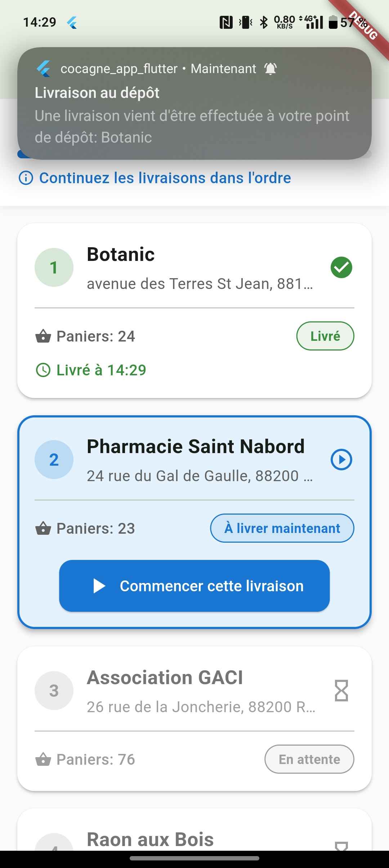The image size is (389, 868).
Task: Tap the clock icon beside Livré à 14:29
Action: pyautogui.click(x=43, y=370)
